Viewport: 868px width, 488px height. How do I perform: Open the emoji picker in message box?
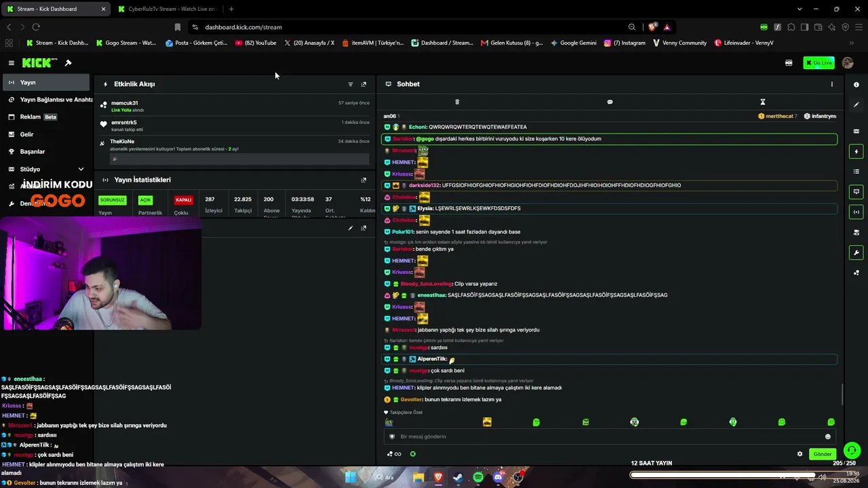827,436
